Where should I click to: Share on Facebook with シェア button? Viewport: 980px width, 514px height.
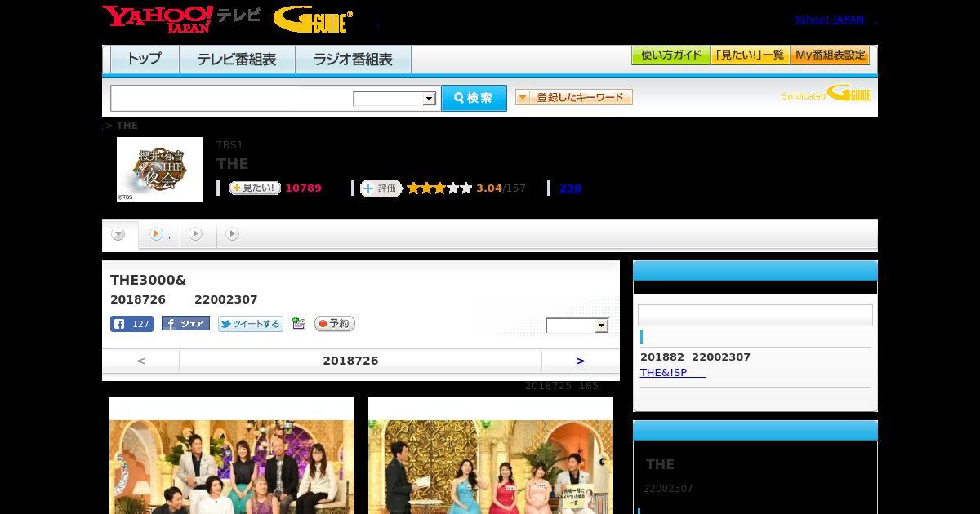(x=185, y=324)
